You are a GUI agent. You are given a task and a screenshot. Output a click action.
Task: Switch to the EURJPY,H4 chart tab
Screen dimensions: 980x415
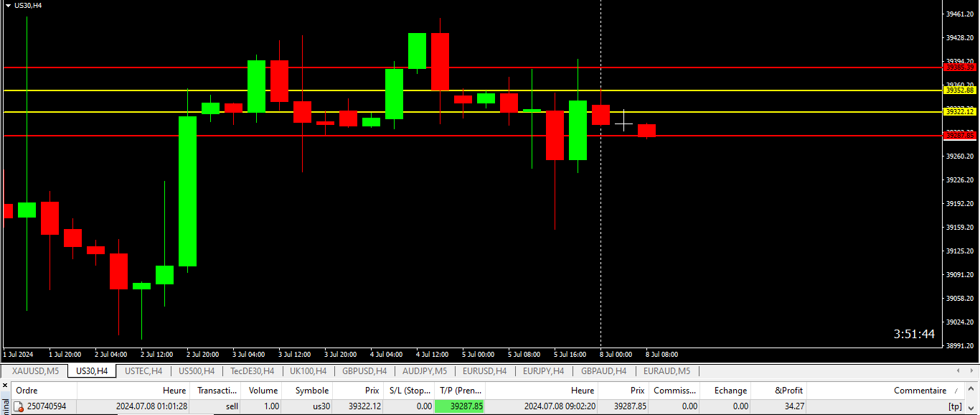(x=543, y=371)
